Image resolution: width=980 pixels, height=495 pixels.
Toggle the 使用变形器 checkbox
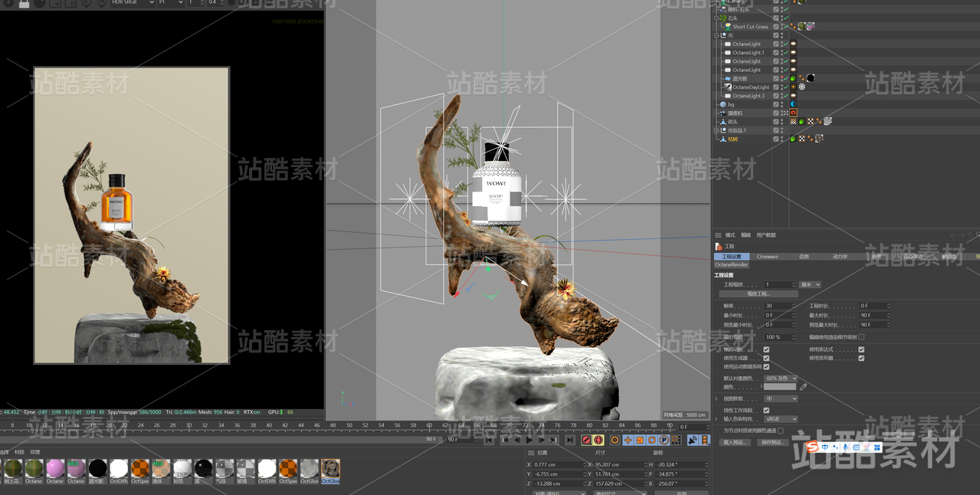861,358
